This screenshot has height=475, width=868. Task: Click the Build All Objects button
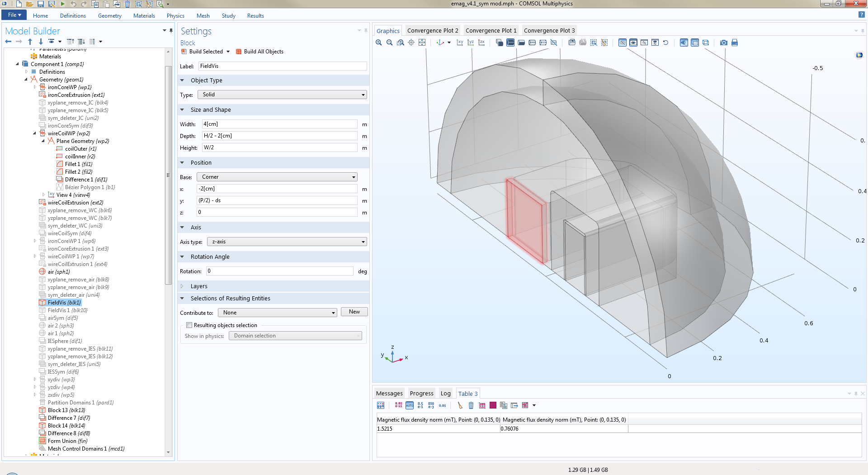(x=260, y=52)
